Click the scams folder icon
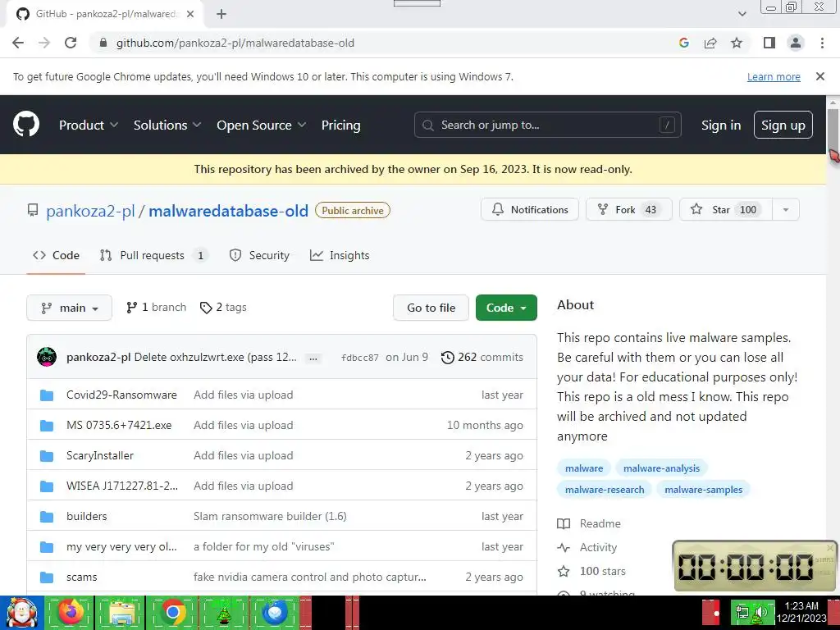This screenshot has width=840, height=630. click(x=47, y=577)
